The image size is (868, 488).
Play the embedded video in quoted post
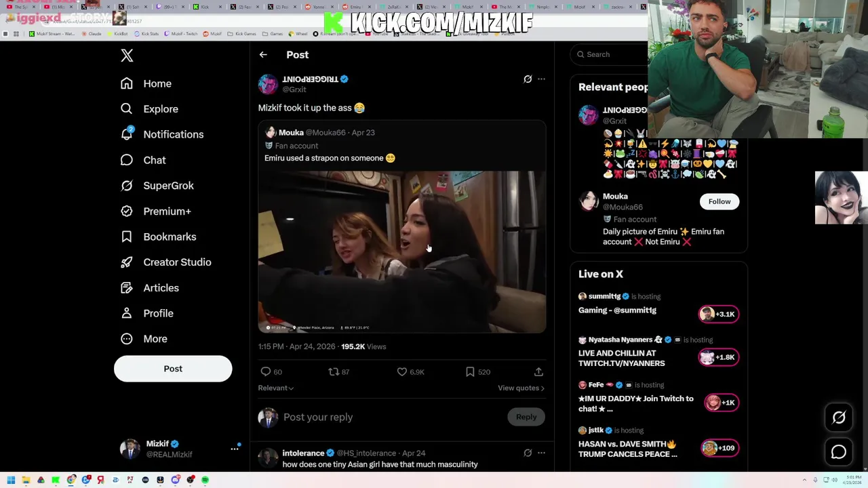click(401, 251)
